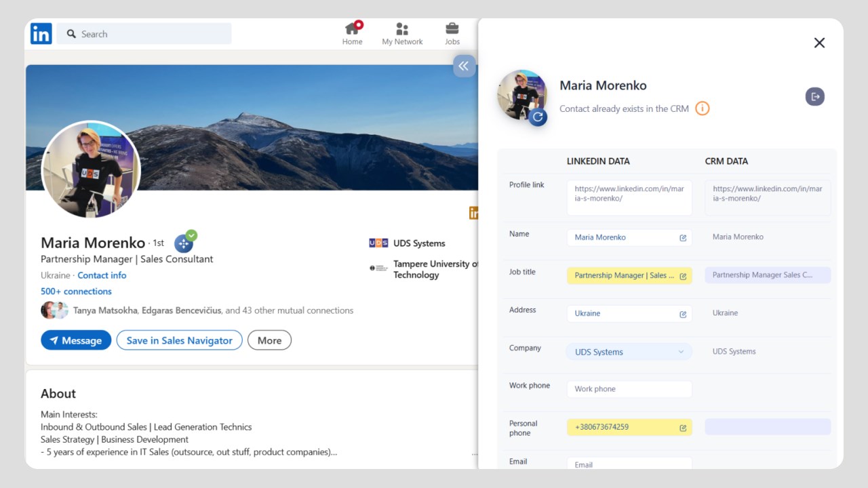Click the CRM DATA column header

[x=726, y=161]
